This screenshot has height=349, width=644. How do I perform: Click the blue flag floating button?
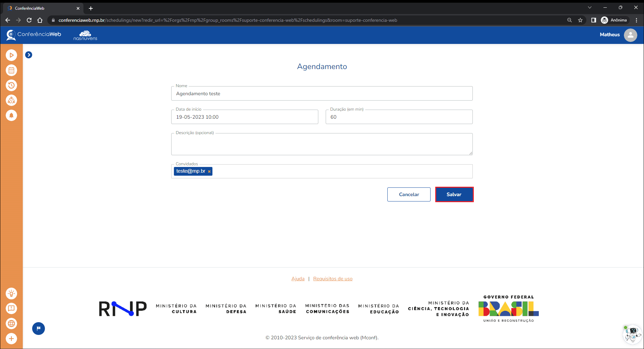39,329
